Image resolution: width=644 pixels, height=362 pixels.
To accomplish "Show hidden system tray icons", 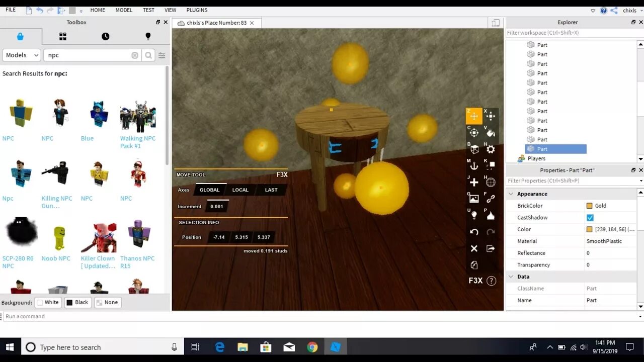I will point(549,347).
